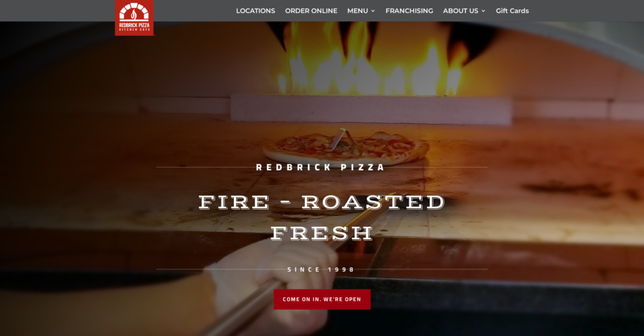Expand the ABOUT US dropdown chevron

pos(484,11)
